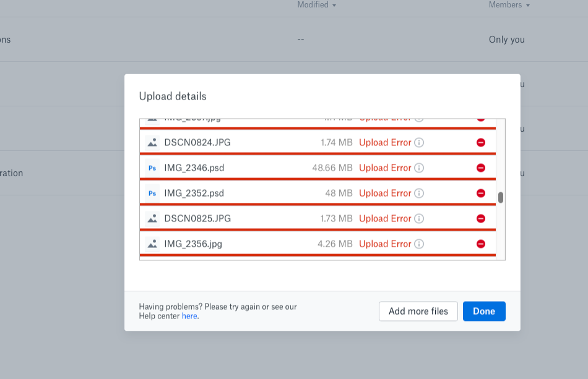Show error info for IMG_2352.psd
The width and height of the screenshot is (588, 379).
click(419, 194)
